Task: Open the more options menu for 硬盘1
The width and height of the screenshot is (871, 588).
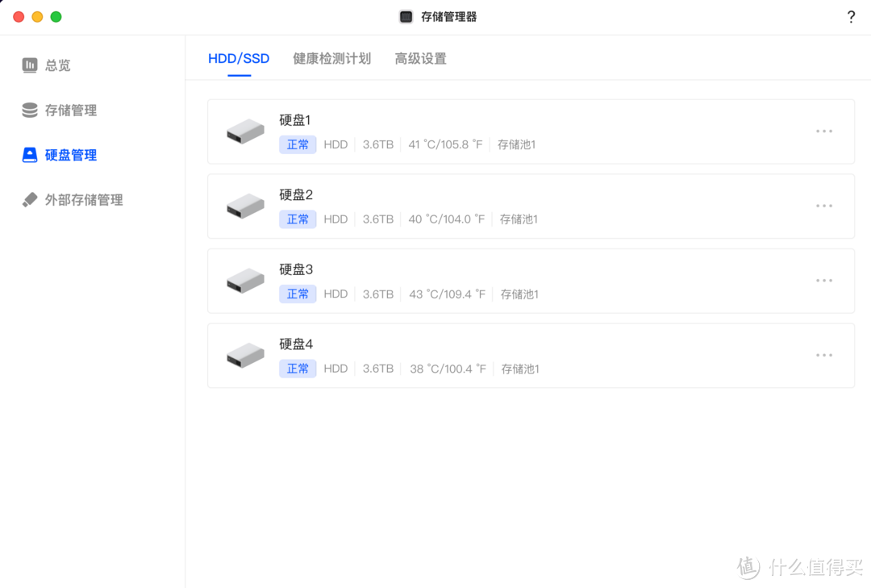Action: coord(823,131)
